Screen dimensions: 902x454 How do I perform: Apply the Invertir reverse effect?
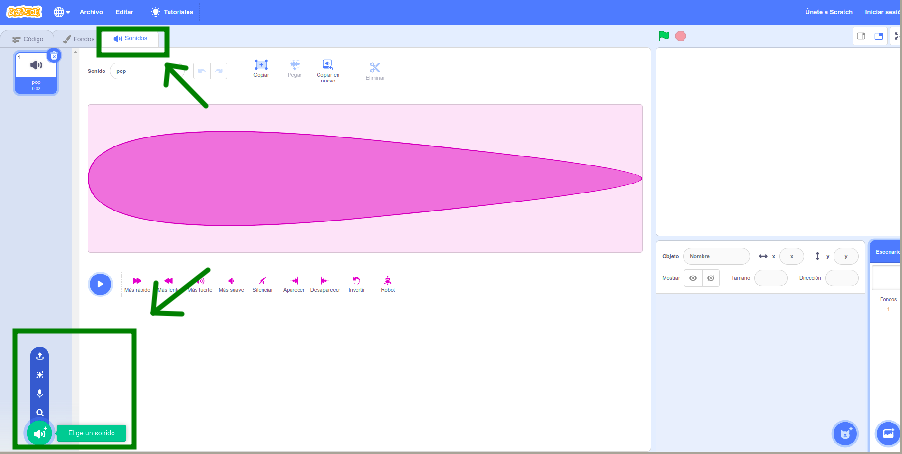click(356, 284)
